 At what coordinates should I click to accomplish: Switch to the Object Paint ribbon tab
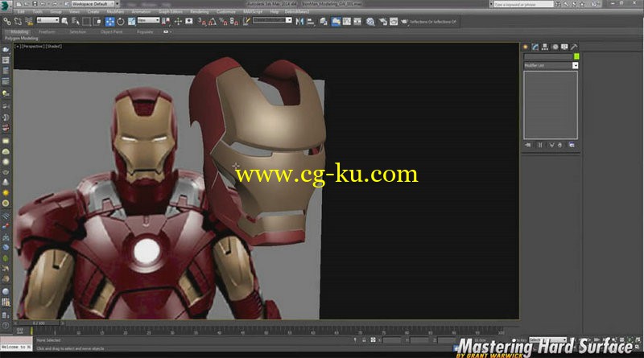(x=111, y=31)
